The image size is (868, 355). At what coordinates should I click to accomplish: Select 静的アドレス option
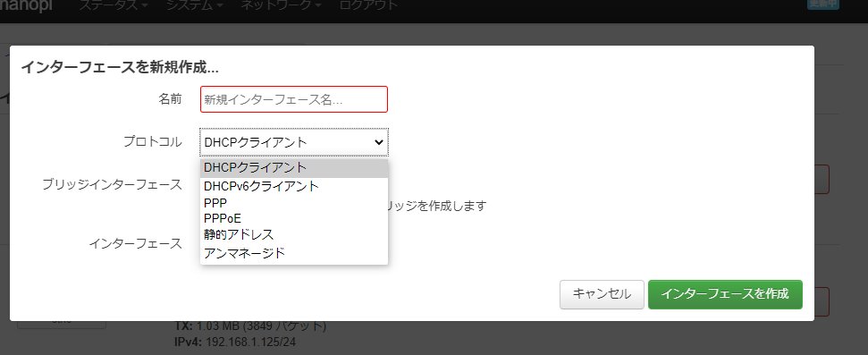click(x=294, y=235)
